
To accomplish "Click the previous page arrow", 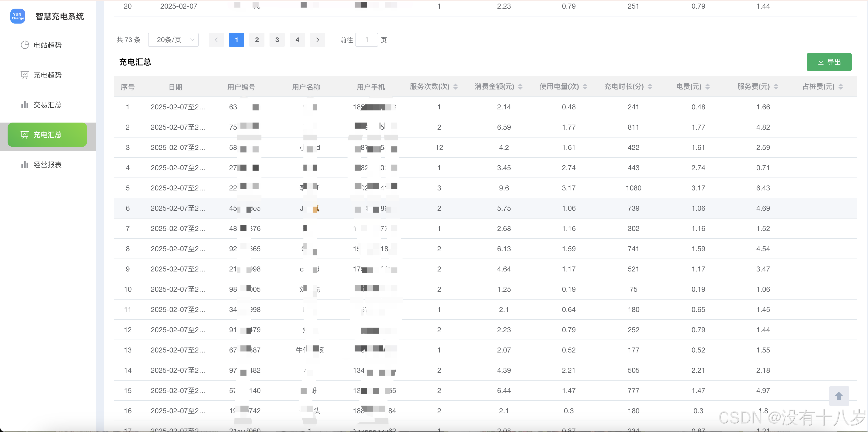I will (x=216, y=40).
